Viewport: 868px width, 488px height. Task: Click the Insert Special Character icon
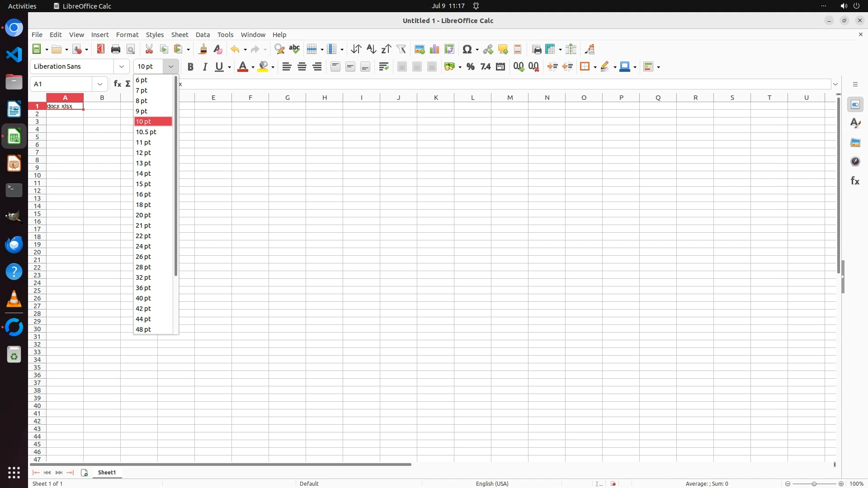click(x=467, y=49)
